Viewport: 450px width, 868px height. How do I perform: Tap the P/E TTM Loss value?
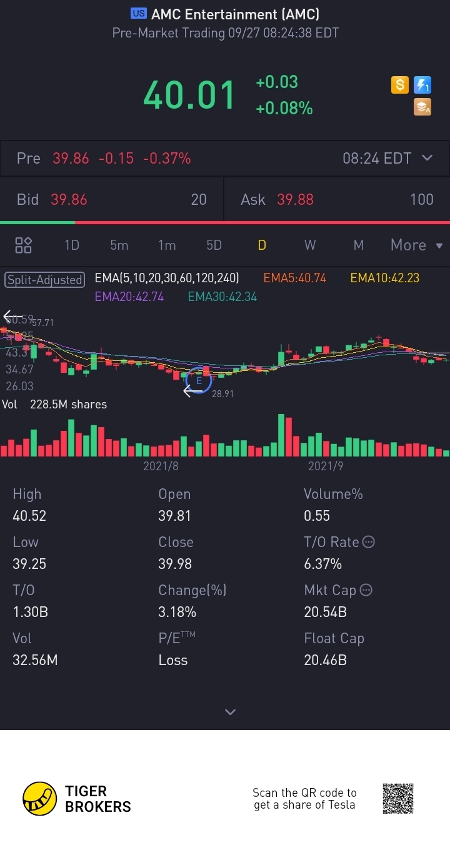[173, 660]
